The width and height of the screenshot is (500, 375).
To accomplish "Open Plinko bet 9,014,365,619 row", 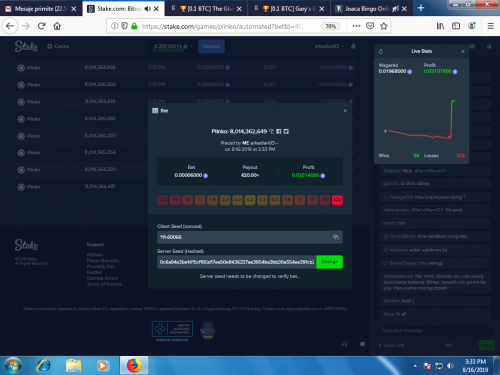I will coord(184,101).
